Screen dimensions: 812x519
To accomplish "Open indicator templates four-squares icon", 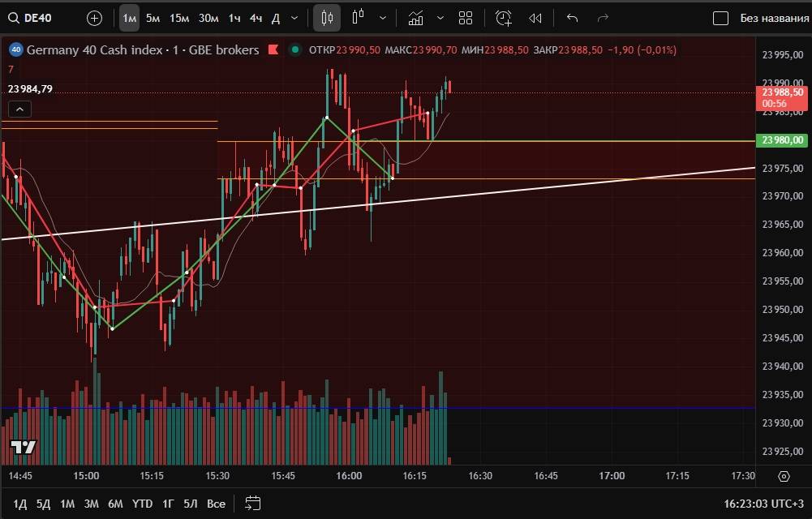I will 465,18.
